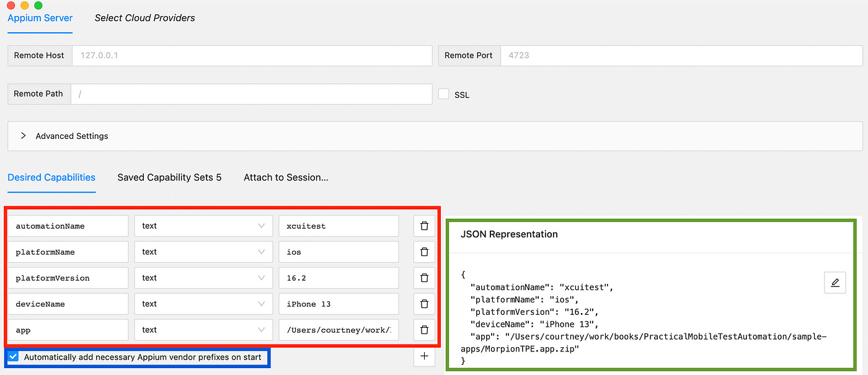Click the deviceName name field
The width and height of the screenshot is (868, 375).
coord(68,304)
